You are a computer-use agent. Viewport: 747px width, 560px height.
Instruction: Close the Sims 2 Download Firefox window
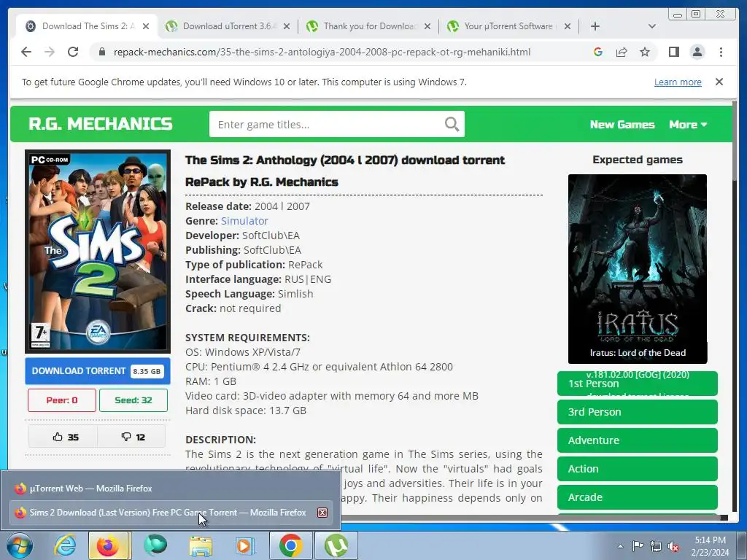pos(322,513)
